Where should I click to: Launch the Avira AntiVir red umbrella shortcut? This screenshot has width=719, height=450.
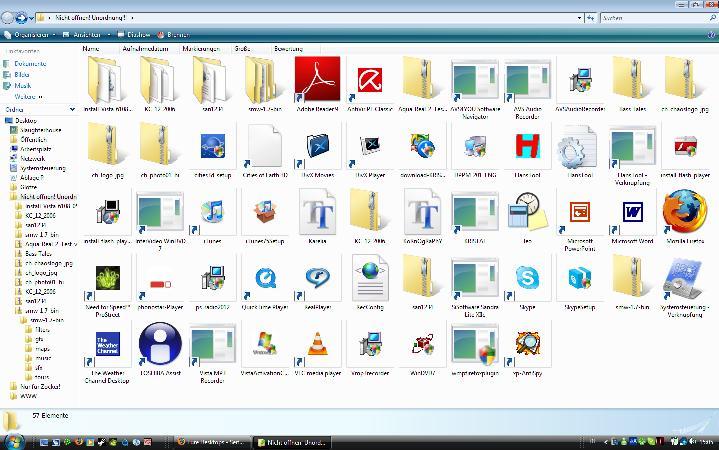[x=370, y=80]
